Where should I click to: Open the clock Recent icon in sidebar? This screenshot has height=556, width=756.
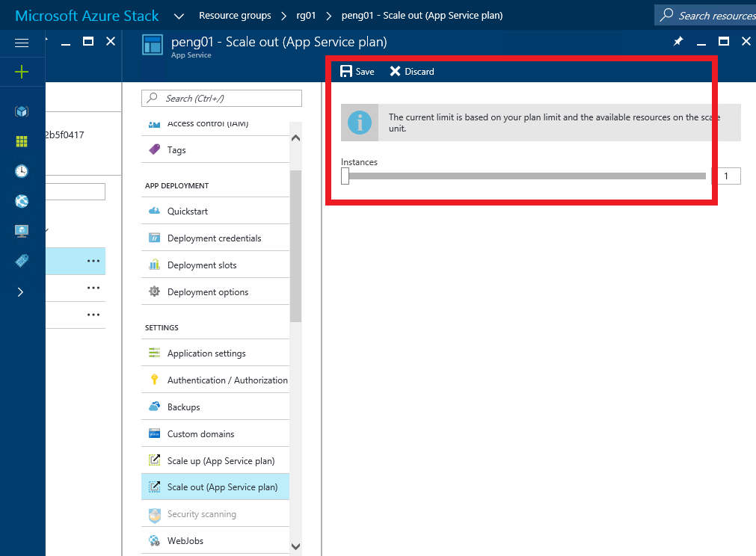click(x=22, y=171)
